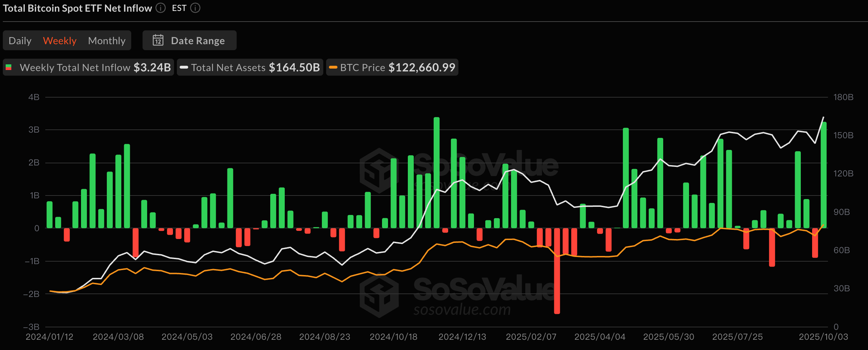Viewport: 868px width, 350px height.
Task: Click the tallest green bar near 2024/12
Action: pos(436,173)
